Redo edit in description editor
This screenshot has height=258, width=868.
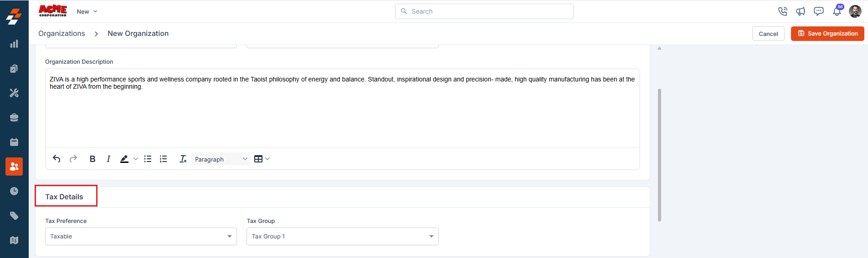(x=73, y=159)
